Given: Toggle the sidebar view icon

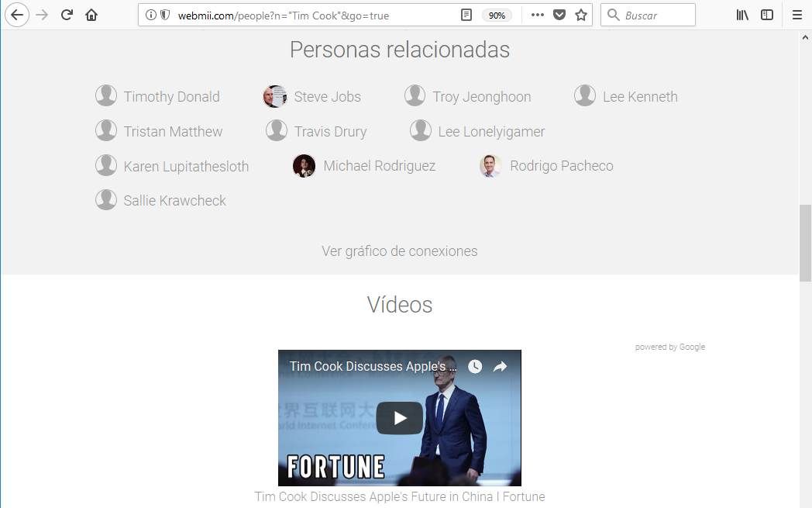Looking at the screenshot, I should [x=767, y=15].
